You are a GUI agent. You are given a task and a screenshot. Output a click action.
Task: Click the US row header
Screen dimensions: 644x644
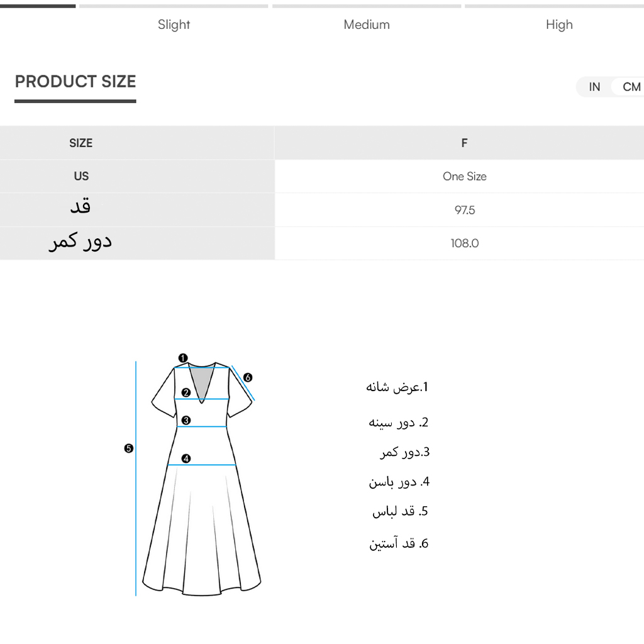(81, 176)
